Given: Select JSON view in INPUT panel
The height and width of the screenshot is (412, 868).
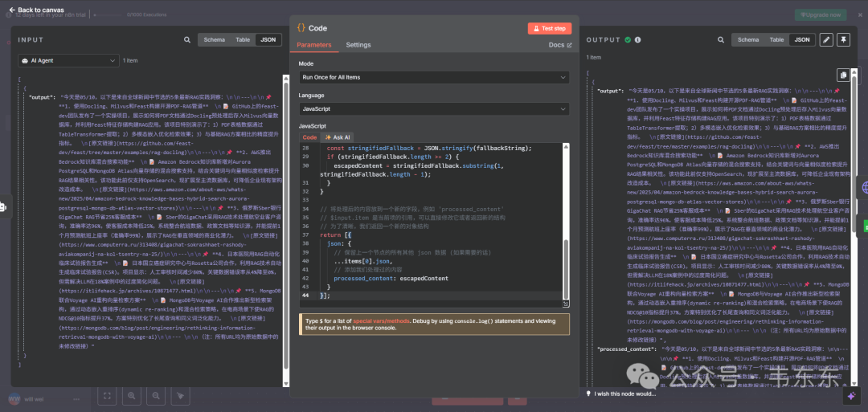Looking at the screenshot, I should click(268, 40).
